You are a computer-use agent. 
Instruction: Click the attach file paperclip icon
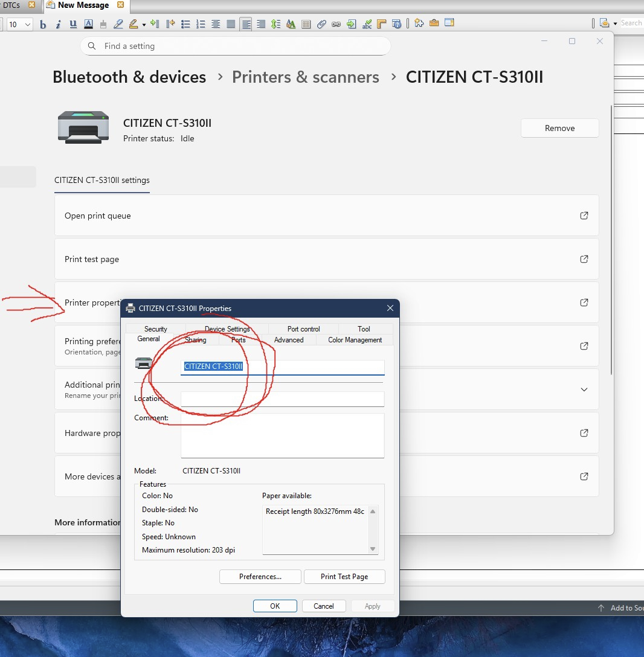tap(321, 24)
